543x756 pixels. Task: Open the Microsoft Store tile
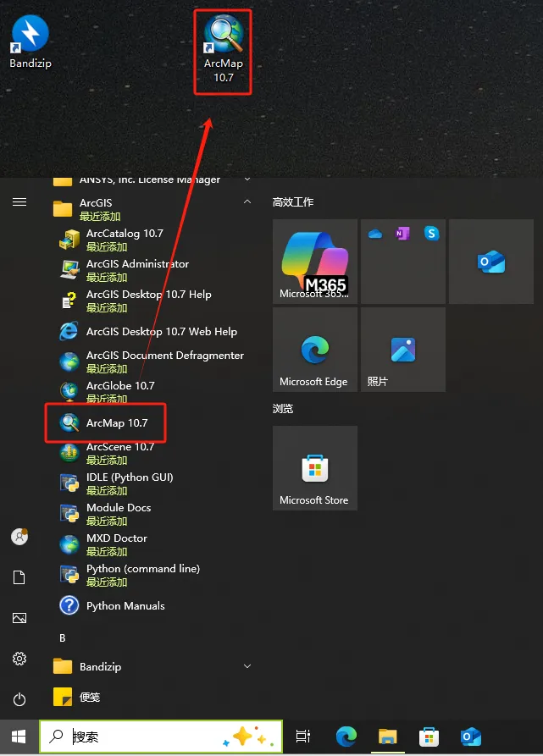click(315, 467)
